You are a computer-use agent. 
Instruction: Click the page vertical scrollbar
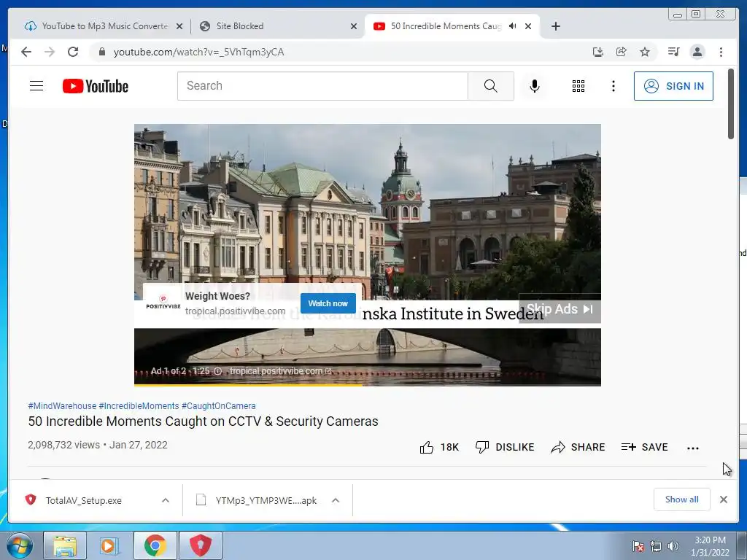pos(731,104)
